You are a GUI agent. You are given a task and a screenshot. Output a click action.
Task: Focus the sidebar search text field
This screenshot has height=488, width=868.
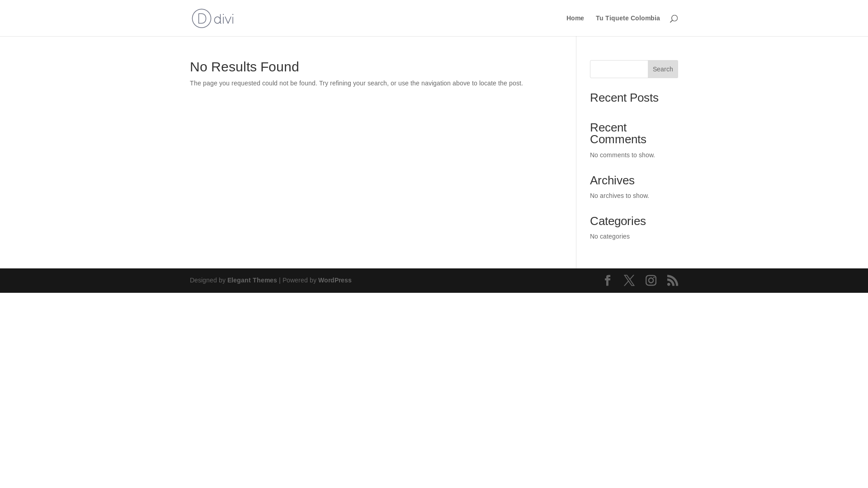pyautogui.click(x=619, y=69)
